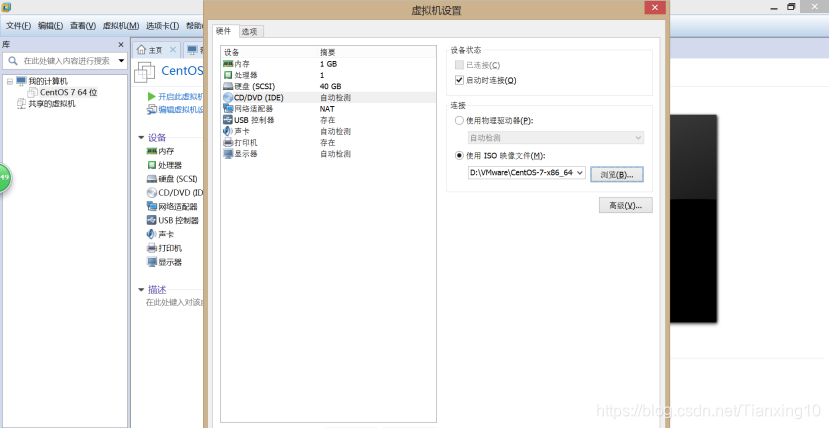Click the 处理器 icon in the main window device panel
The image size is (830, 429).
(x=151, y=165)
